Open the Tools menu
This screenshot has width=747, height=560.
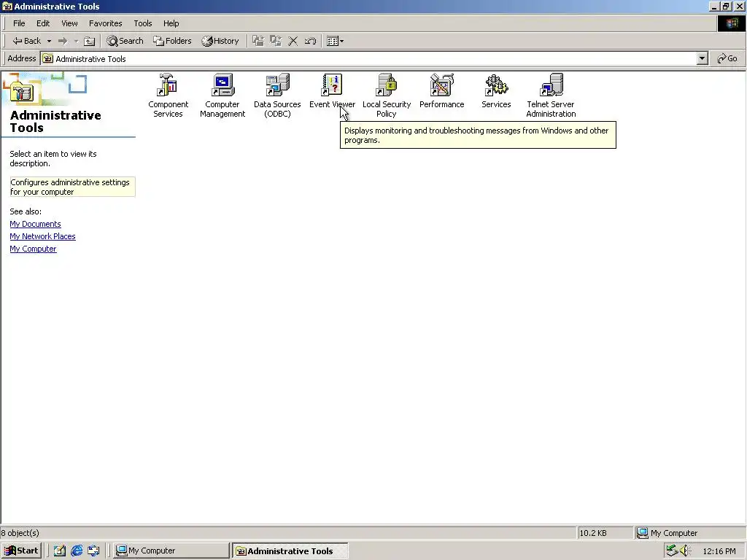tap(142, 23)
